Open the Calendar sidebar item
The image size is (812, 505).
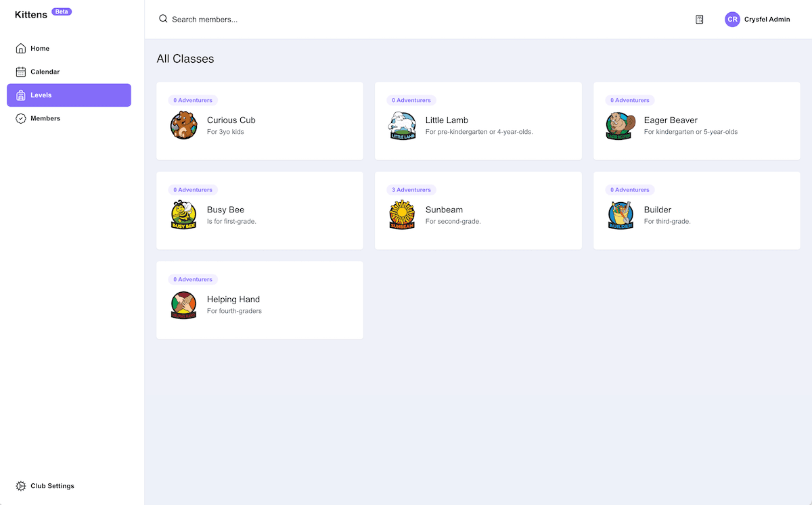(x=45, y=72)
